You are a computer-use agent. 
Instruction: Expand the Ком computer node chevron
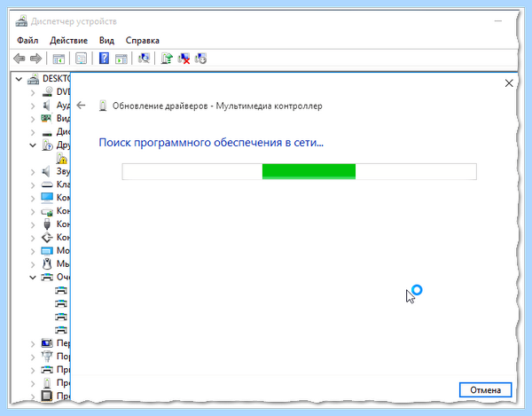[33, 199]
